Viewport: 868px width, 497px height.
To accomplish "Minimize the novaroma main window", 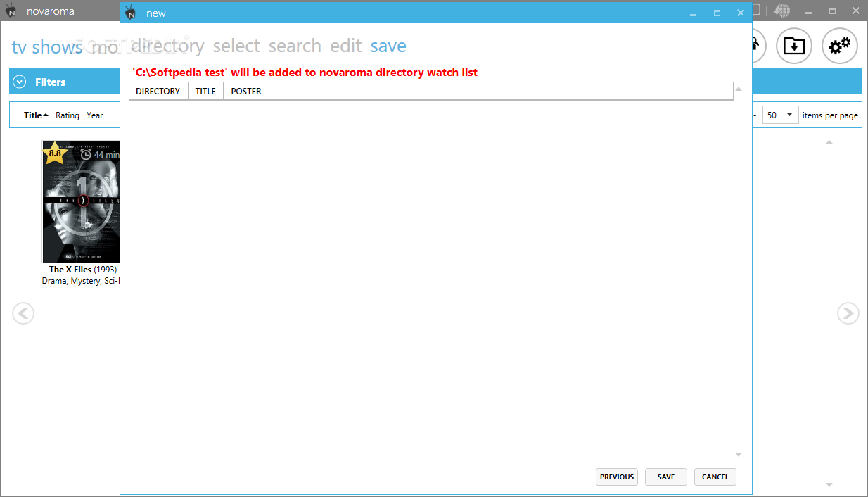I will [809, 11].
